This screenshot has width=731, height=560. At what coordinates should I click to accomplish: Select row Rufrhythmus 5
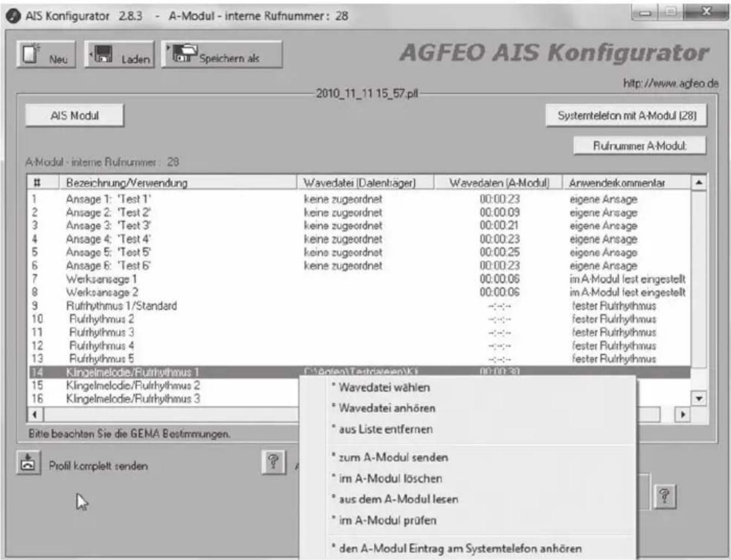pos(359,359)
